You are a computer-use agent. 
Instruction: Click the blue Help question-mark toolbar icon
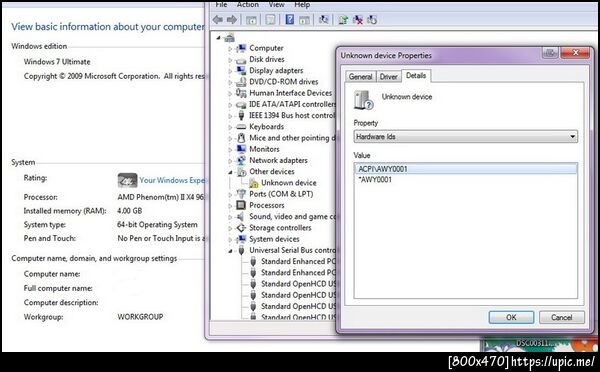pyautogui.click(x=290, y=20)
